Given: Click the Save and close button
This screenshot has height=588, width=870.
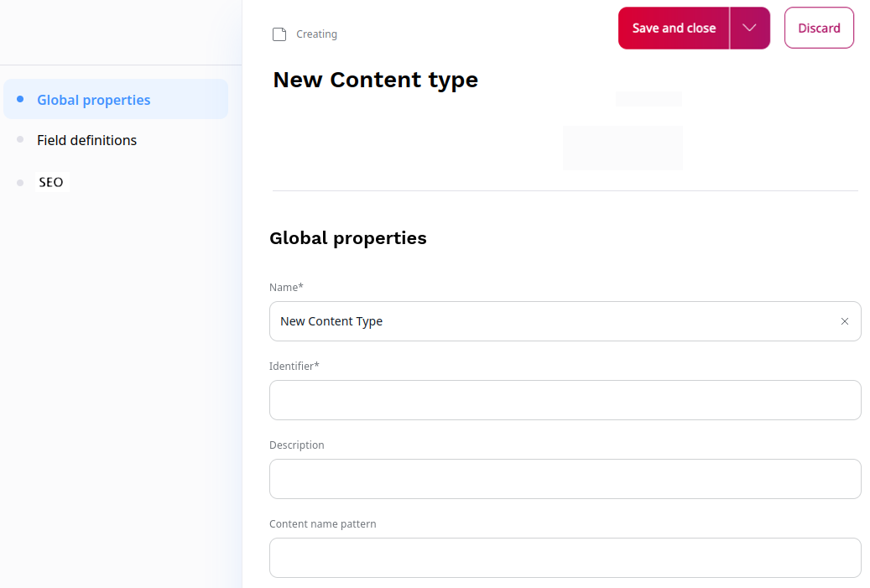Looking at the screenshot, I should [x=673, y=27].
